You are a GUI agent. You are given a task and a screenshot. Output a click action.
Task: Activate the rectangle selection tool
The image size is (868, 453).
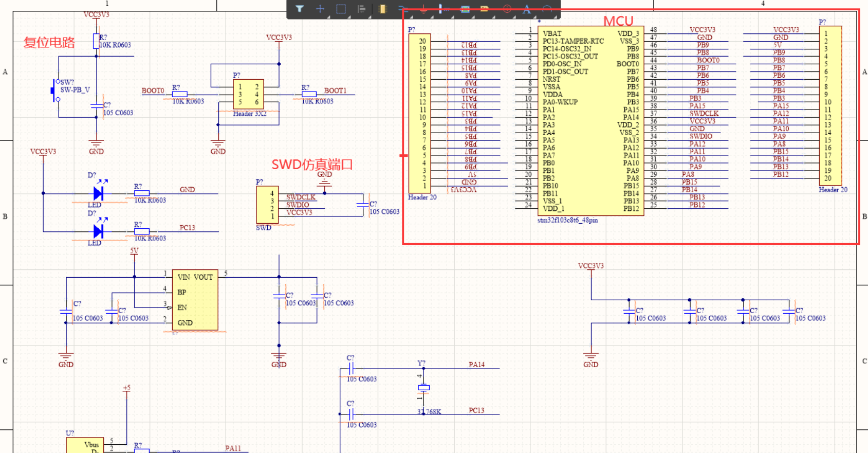pyautogui.click(x=341, y=9)
